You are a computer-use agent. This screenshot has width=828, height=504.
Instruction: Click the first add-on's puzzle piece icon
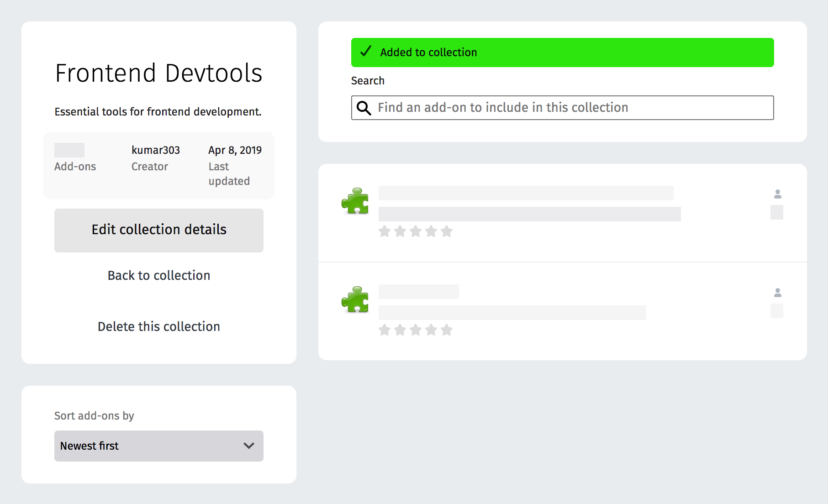click(355, 201)
